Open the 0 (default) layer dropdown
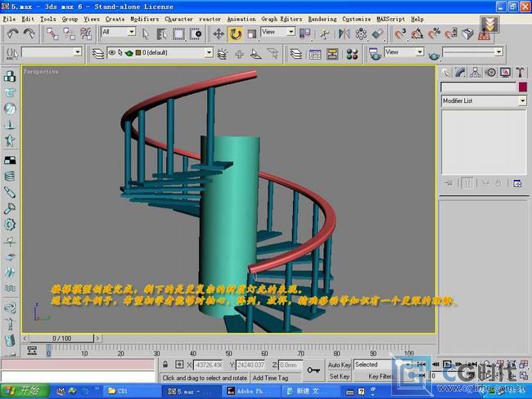The image size is (532, 399). click(160, 52)
